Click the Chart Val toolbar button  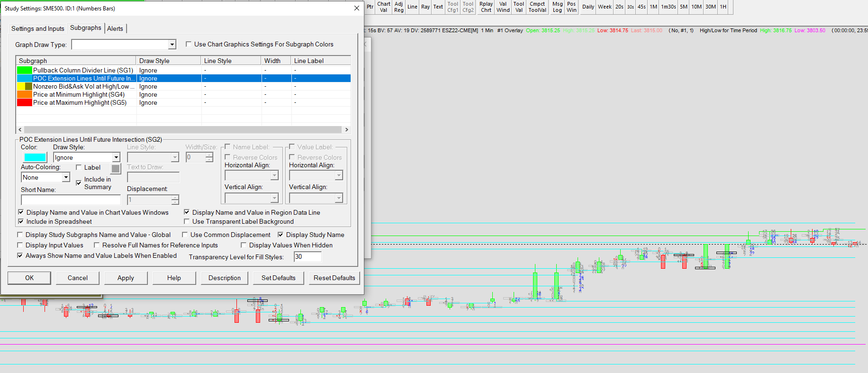click(x=383, y=7)
